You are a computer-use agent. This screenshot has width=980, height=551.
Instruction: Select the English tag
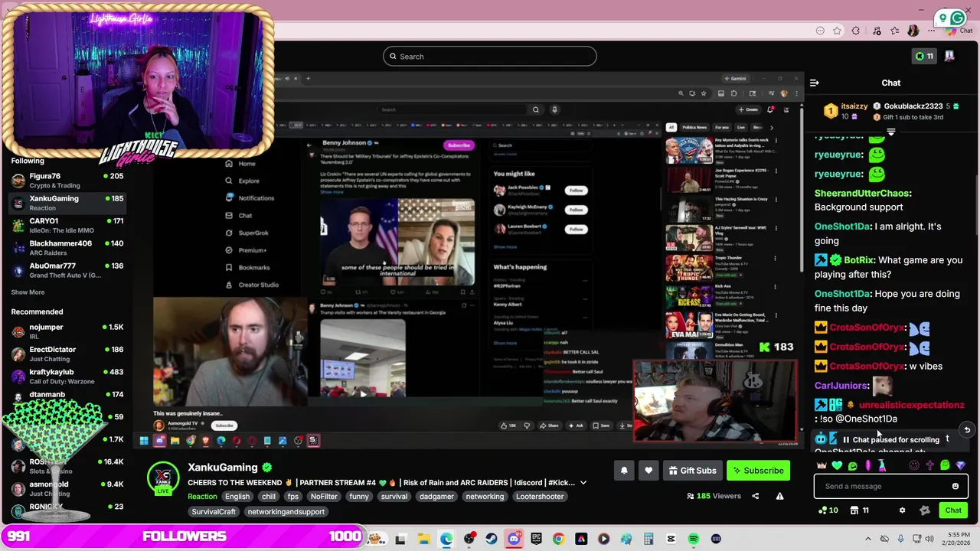click(x=237, y=497)
